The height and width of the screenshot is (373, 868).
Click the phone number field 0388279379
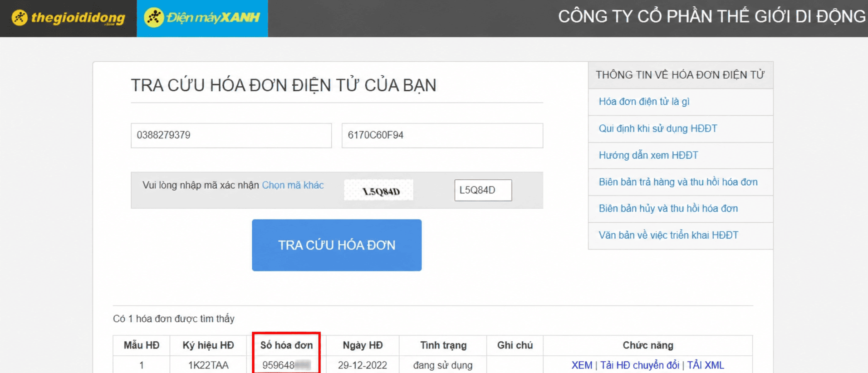[x=231, y=135]
